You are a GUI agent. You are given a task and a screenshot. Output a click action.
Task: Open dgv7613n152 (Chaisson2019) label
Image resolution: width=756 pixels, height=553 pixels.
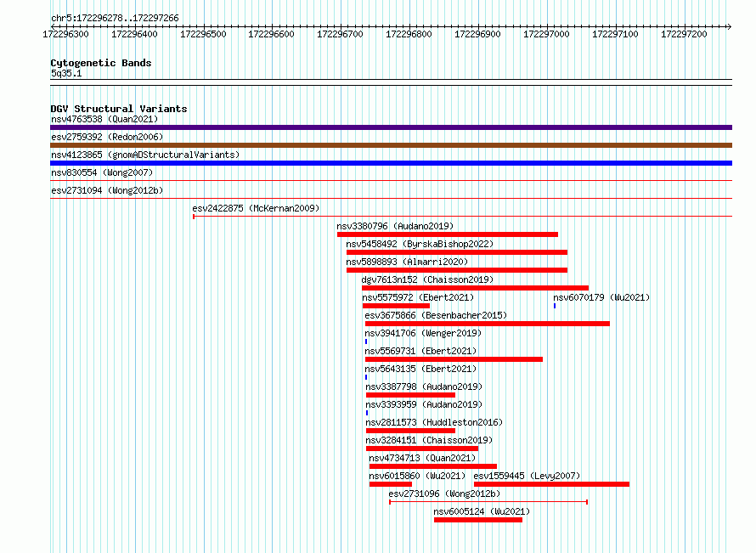[427, 279]
